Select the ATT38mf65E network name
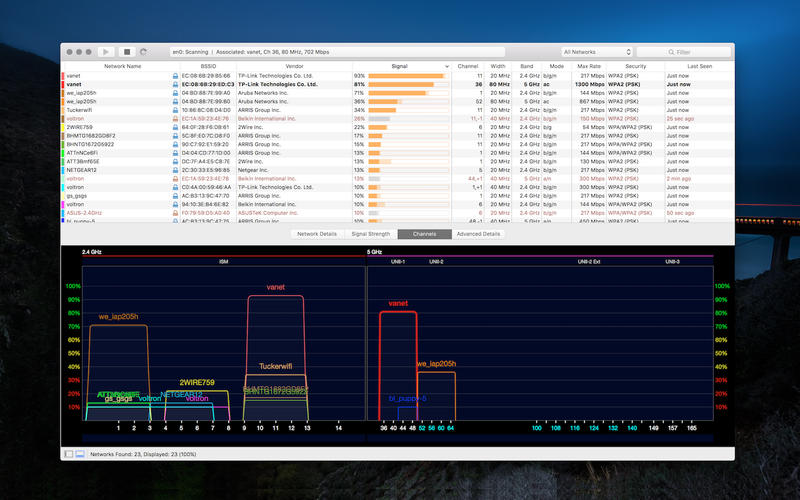 click(83, 161)
